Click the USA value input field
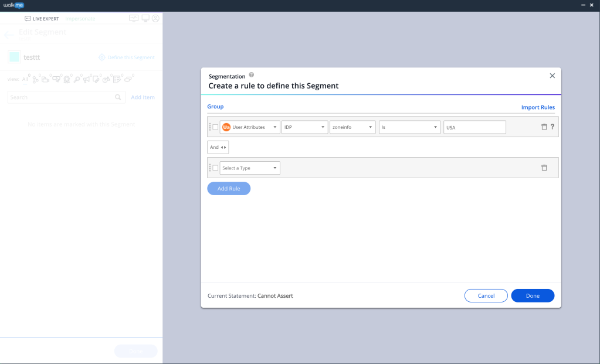Image resolution: width=600 pixels, height=364 pixels. click(474, 127)
